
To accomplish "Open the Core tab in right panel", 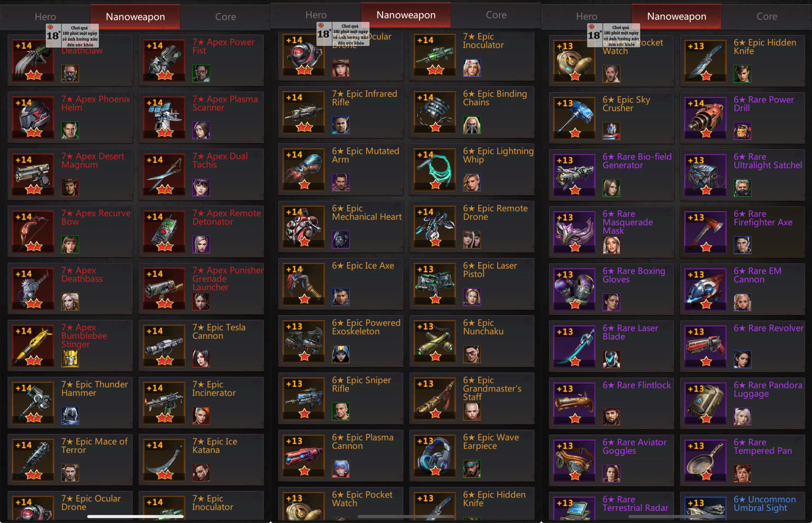I will tap(767, 16).
